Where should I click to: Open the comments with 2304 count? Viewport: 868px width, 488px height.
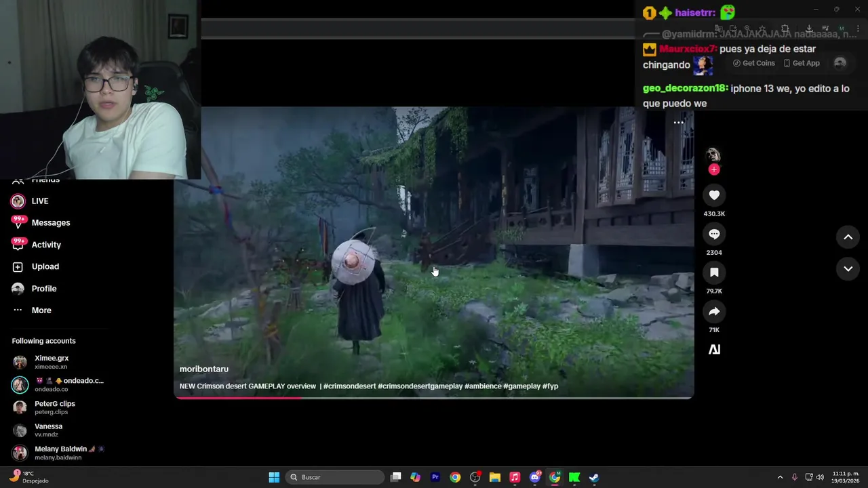(x=714, y=234)
